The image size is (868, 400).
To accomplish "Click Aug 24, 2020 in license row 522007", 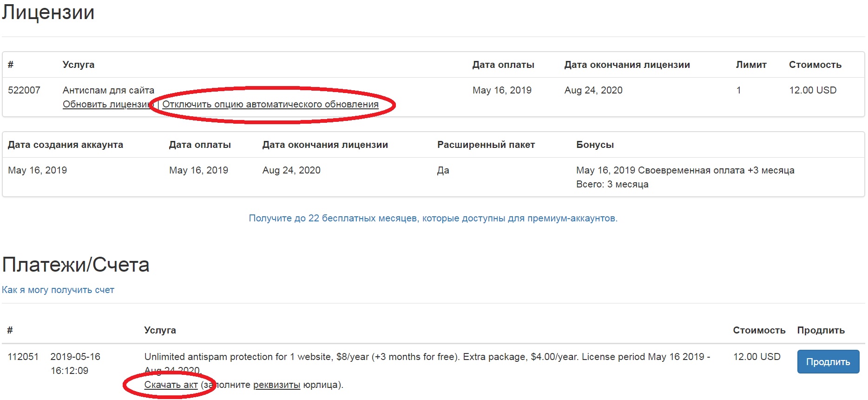I will (593, 90).
